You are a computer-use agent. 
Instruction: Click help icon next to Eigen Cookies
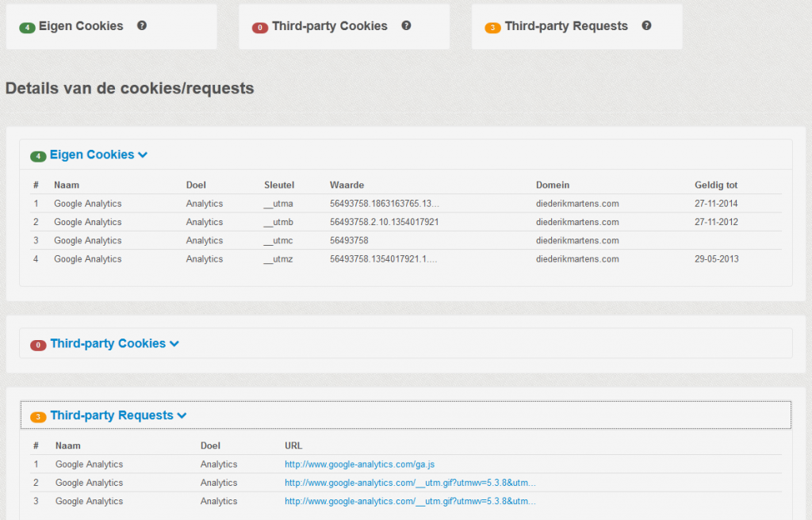coord(142,25)
